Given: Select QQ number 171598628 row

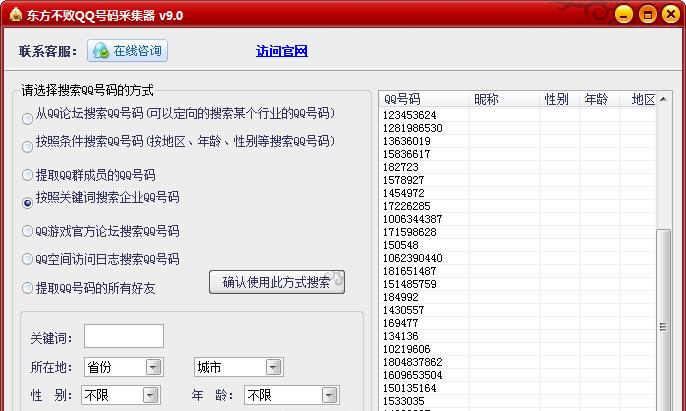Looking at the screenshot, I should pyautogui.click(x=518, y=232).
